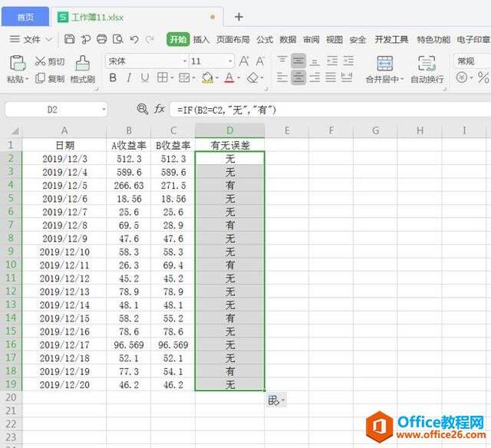Select cell with 有无误差 header

click(230, 145)
